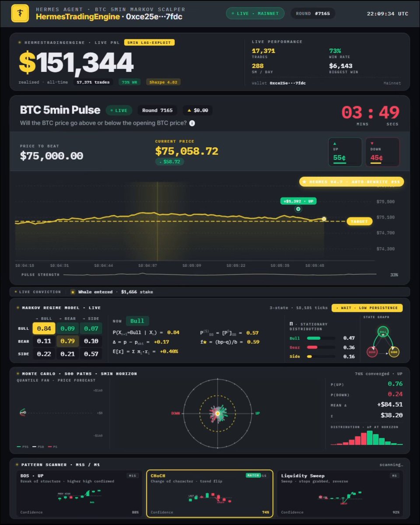420x525 pixels.
Task: Click 'Whale entered · $1,656 stake' message
Action: coord(116,292)
